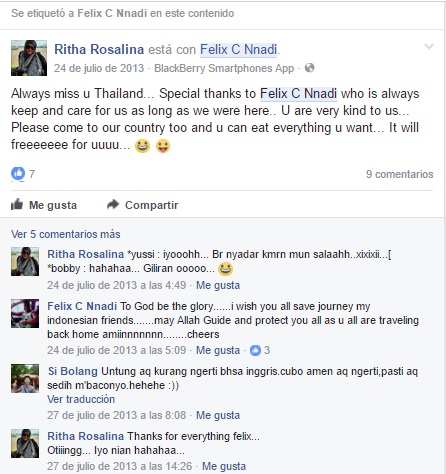Image resolution: width=446 pixels, height=474 pixels.
Task: Open the 9 comentarios link
Action: 400,174
